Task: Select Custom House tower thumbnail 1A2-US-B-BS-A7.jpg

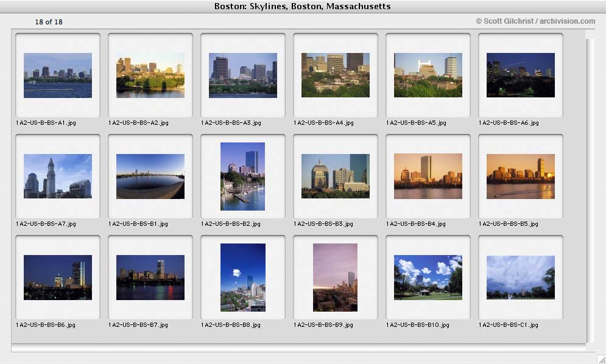Action: tap(58, 176)
